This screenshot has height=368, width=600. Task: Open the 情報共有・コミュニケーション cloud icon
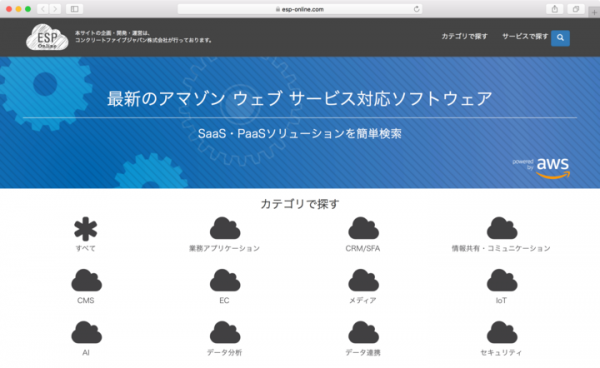click(x=502, y=228)
